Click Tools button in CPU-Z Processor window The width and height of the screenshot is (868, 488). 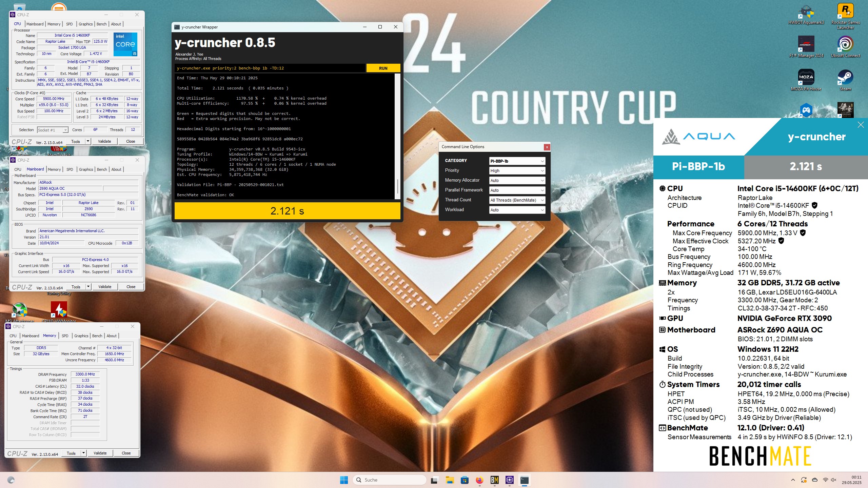(76, 141)
